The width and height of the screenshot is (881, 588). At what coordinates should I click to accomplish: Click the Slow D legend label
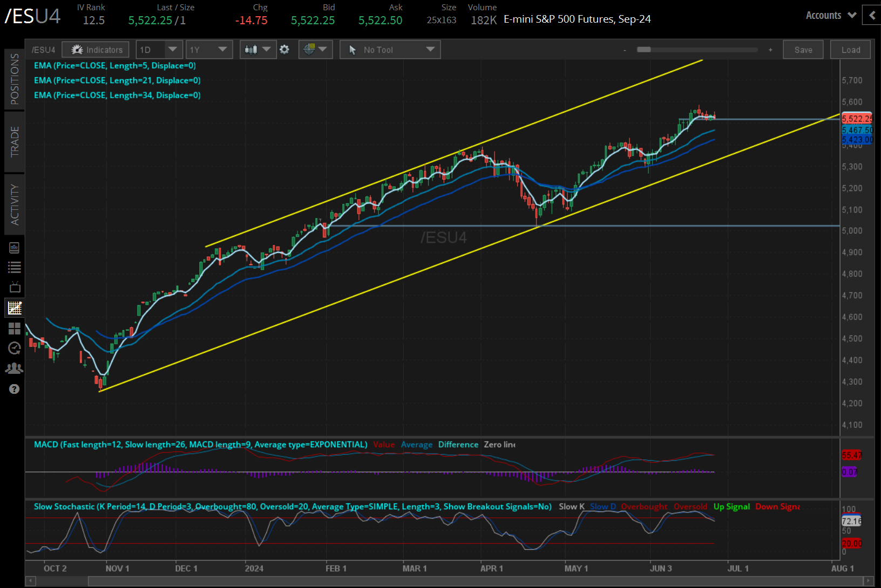(603, 507)
